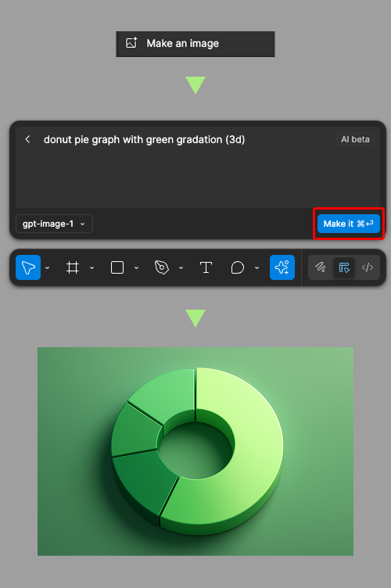The image size is (391, 588).
Task: Open the gpt-image-1 model dropdown
Action: point(54,224)
